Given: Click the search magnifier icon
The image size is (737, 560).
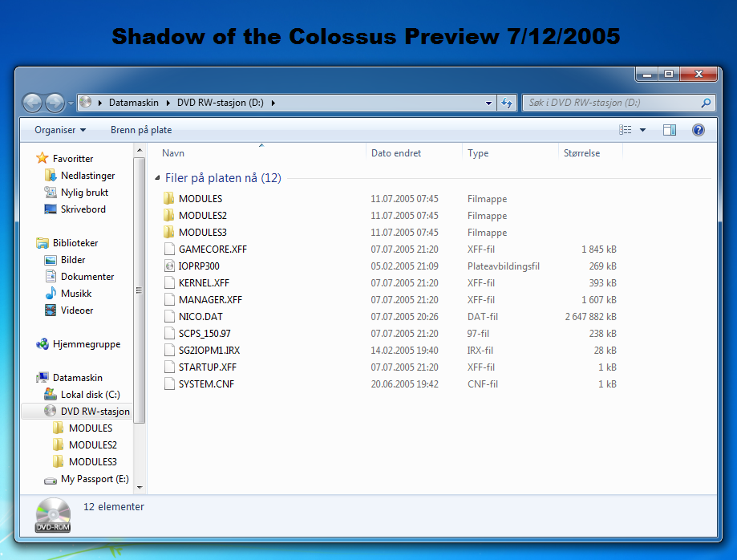Looking at the screenshot, I should click(706, 103).
